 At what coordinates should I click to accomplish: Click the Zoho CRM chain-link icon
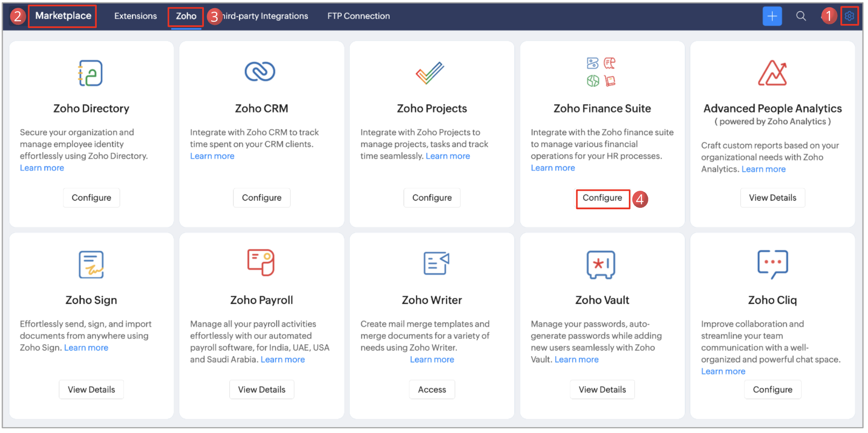pos(260,71)
